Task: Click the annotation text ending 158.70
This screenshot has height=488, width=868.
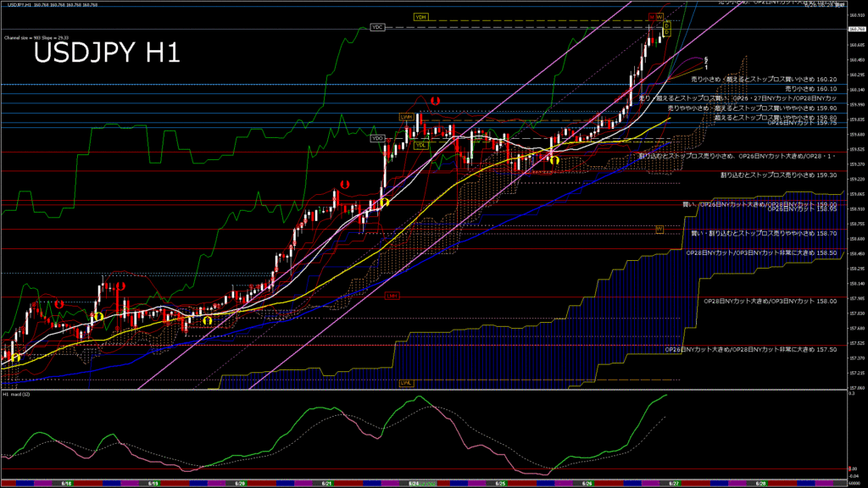Action: click(764, 234)
